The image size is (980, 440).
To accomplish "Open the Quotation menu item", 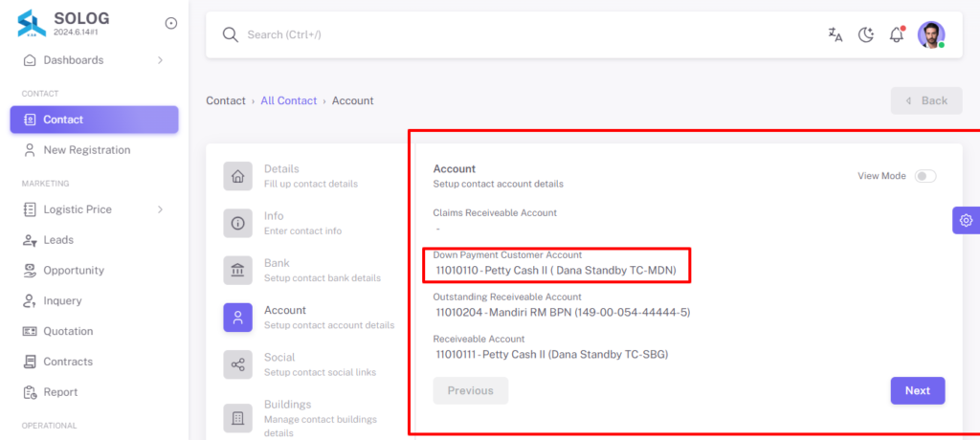I will point(94,331).
